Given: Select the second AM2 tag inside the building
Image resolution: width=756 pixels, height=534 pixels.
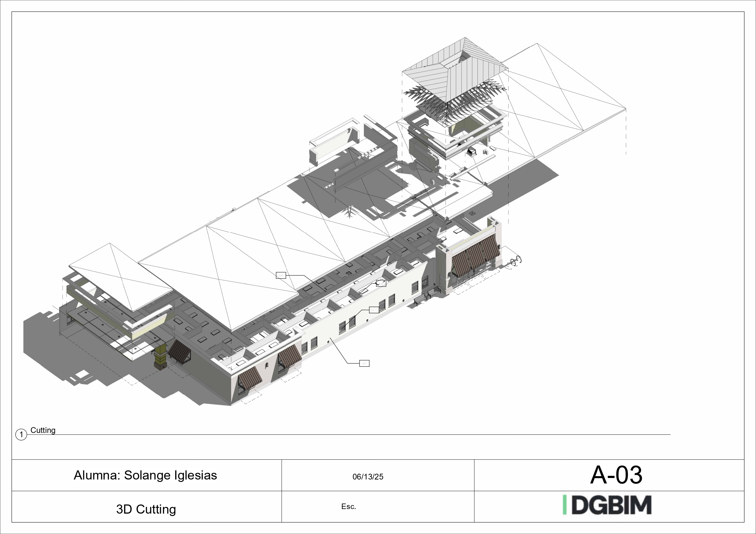Looking at the screenshot, I should coord(382,284).
